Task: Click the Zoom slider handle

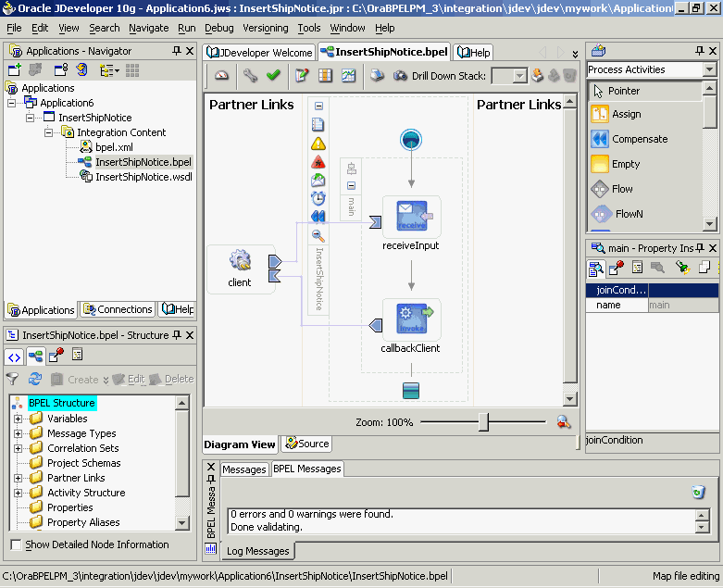Action: coord(483,422)
